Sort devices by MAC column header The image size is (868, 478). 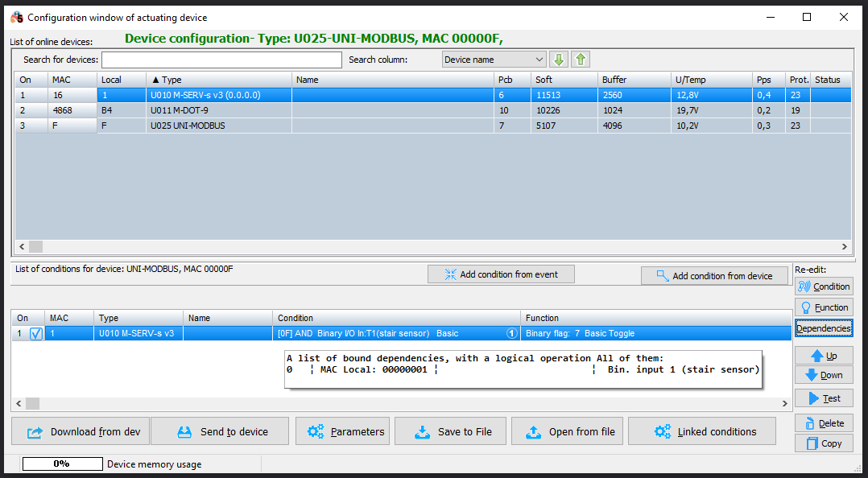tap(72, 80)
